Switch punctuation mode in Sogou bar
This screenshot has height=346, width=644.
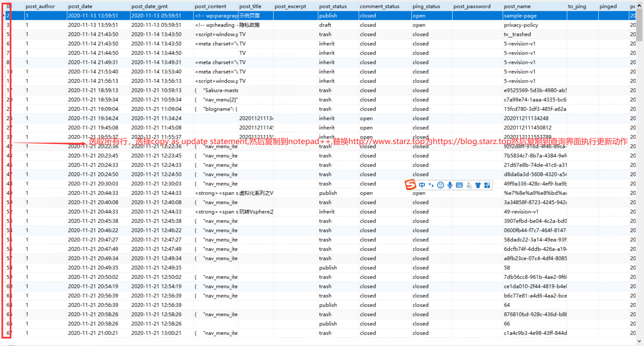(x=431, y=185)
